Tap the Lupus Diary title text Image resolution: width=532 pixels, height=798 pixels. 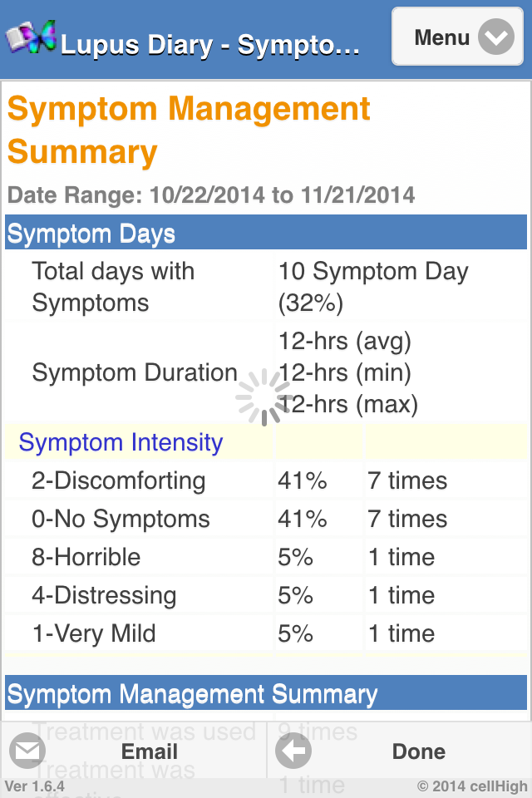point(210,44)
